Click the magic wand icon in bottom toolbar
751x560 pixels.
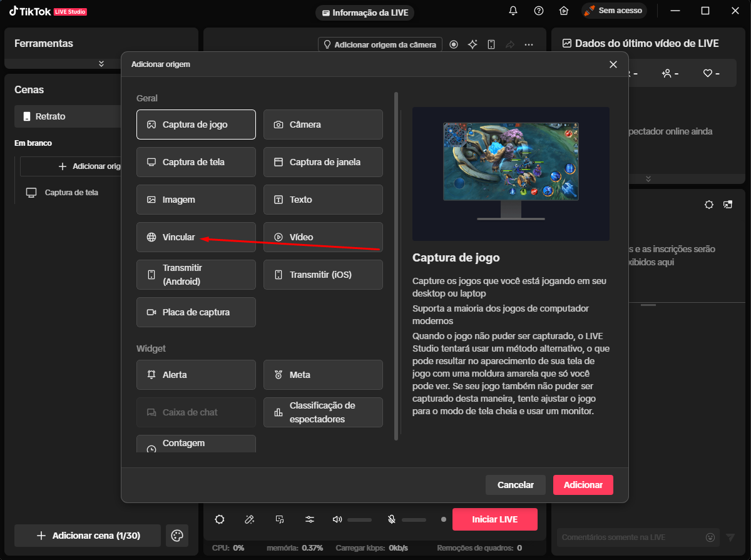(x=250, y=519)
